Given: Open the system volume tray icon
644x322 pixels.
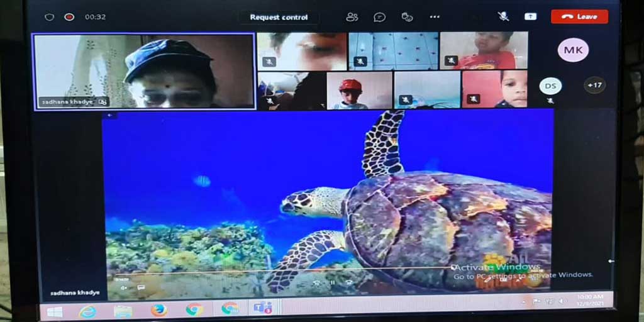Looking at the screenshot, I should 562,301.
